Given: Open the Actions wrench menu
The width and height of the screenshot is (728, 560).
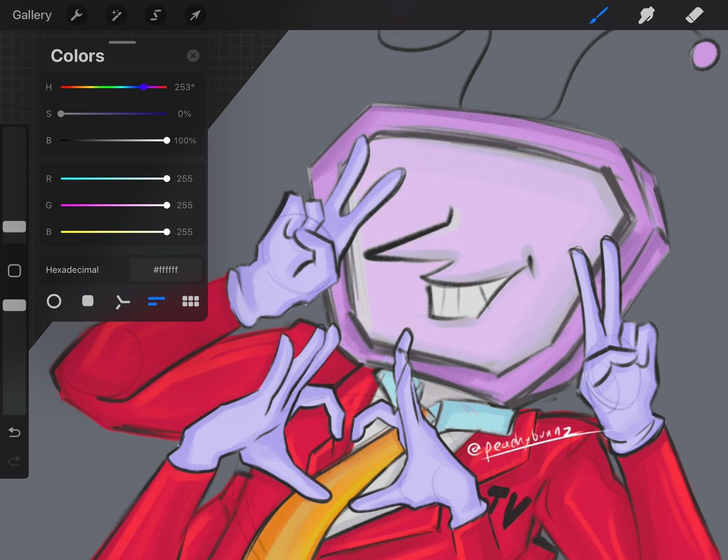Looking at the screenshot, I should (x=77, y=15).
